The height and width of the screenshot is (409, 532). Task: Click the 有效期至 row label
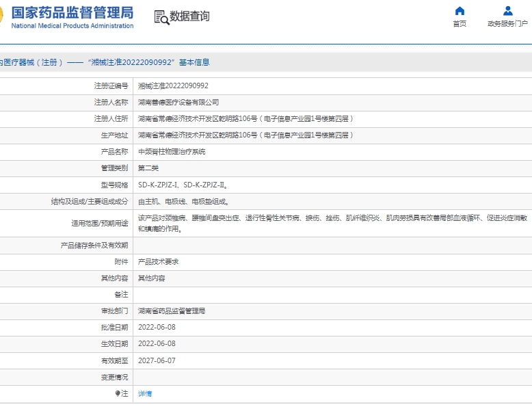click(x=115, y=360)
